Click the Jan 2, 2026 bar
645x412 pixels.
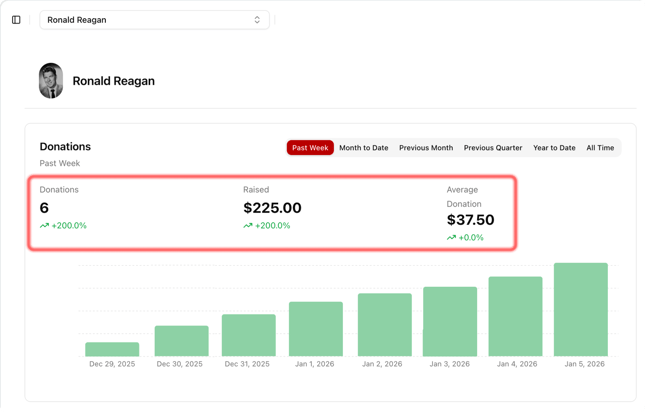click(384, 324)
